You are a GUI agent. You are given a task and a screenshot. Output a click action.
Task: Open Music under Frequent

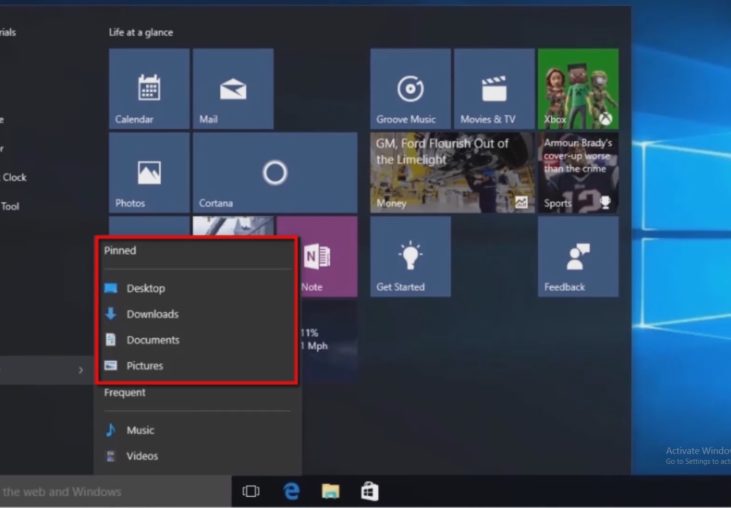(x=140, y=430)
